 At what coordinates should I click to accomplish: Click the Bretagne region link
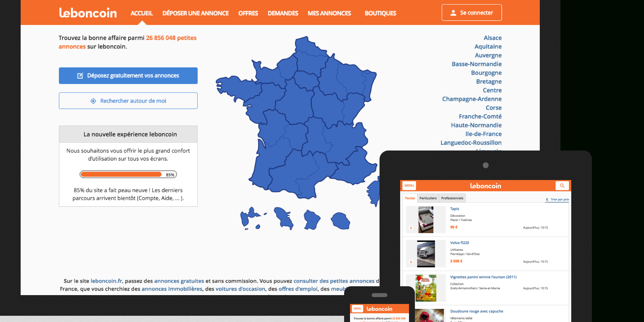[489, 82]
